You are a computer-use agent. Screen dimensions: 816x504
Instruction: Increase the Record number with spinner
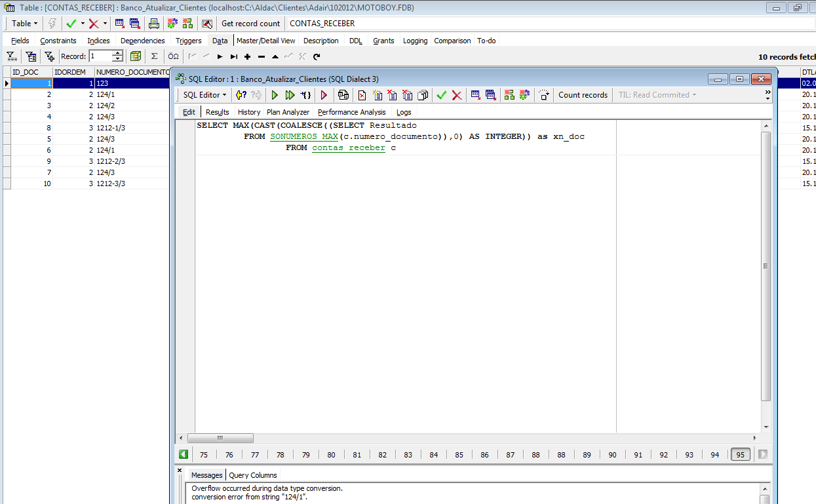click(x=117, y=54)
